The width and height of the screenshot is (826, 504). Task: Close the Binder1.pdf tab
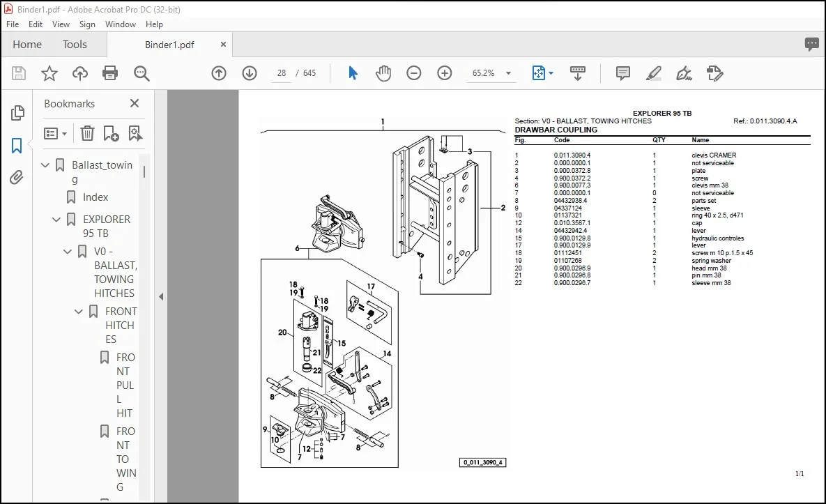223,44
